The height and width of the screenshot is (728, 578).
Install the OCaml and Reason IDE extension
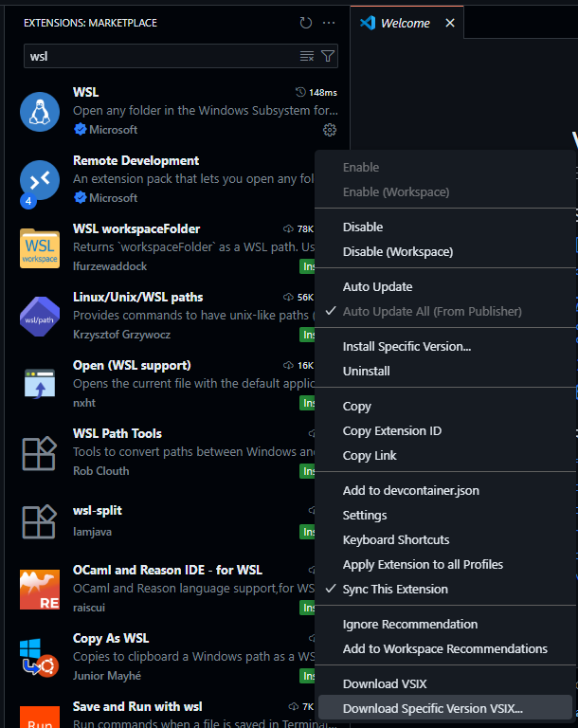[307, 608]
